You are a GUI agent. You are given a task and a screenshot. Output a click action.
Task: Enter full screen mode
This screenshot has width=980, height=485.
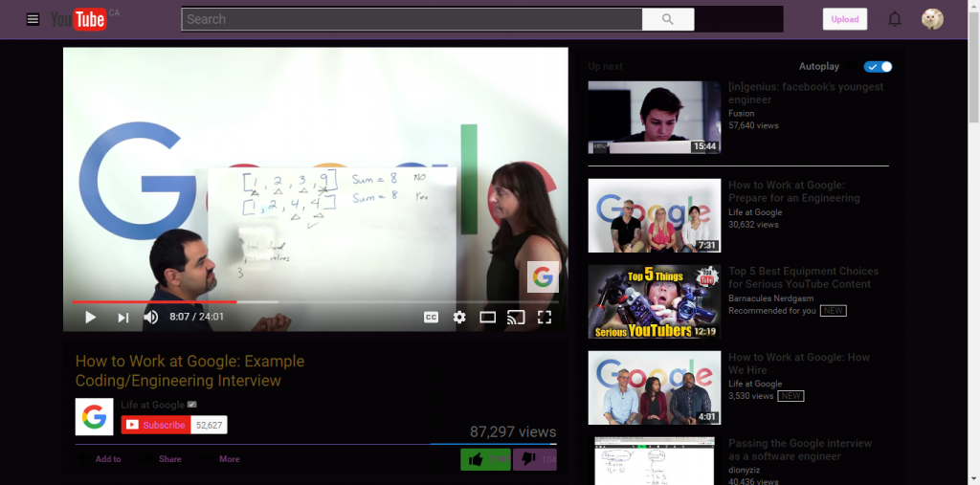pos(545,318)
